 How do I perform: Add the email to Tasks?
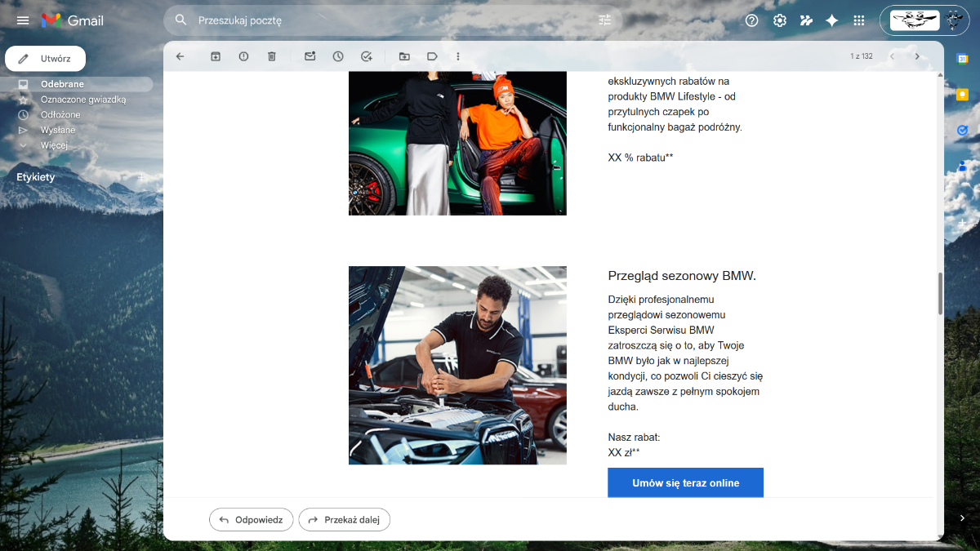367,56
